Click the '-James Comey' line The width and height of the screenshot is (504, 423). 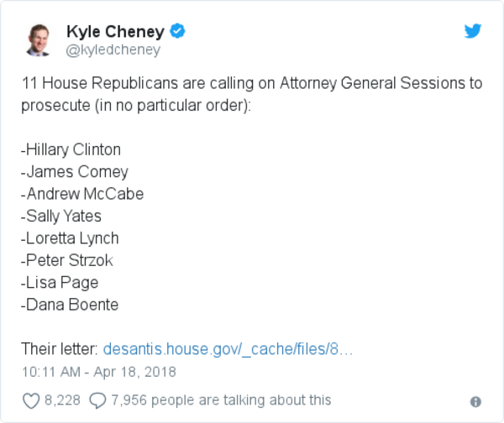click(x=75, y=172)
